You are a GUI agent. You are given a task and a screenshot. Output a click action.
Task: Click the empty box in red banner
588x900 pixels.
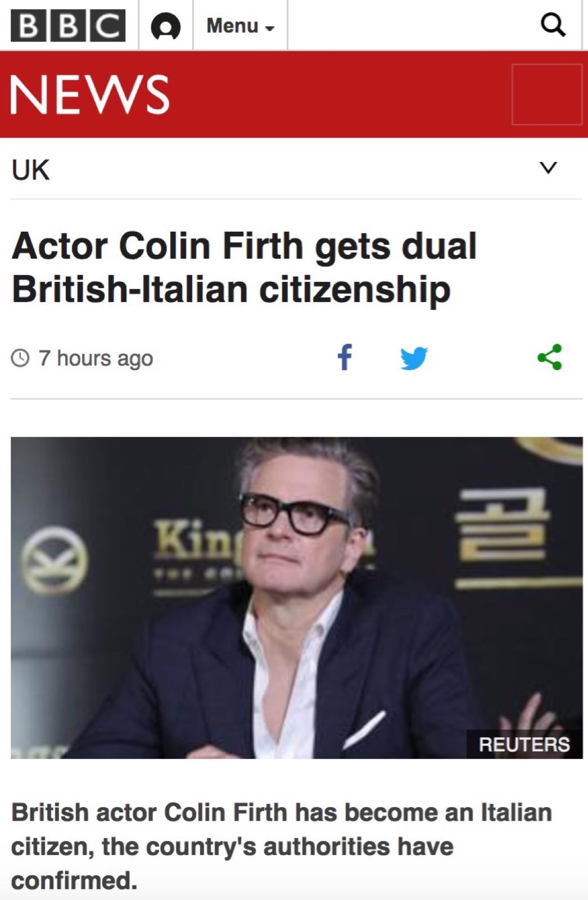(547, 94)
